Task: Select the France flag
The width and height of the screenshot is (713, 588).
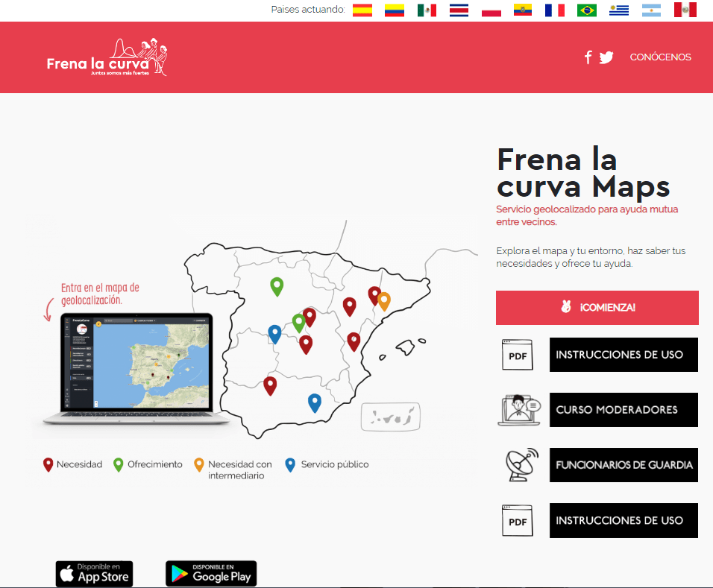Action: (x=554, y=10)
